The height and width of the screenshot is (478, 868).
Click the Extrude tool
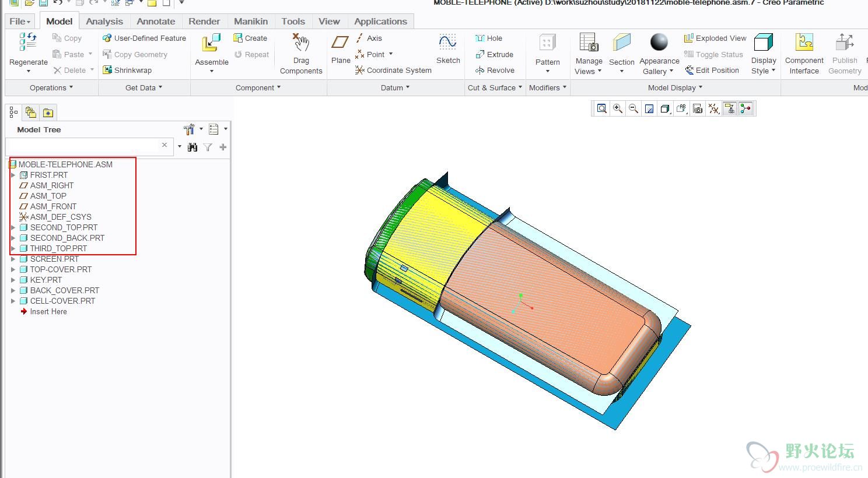click(495, 54)
